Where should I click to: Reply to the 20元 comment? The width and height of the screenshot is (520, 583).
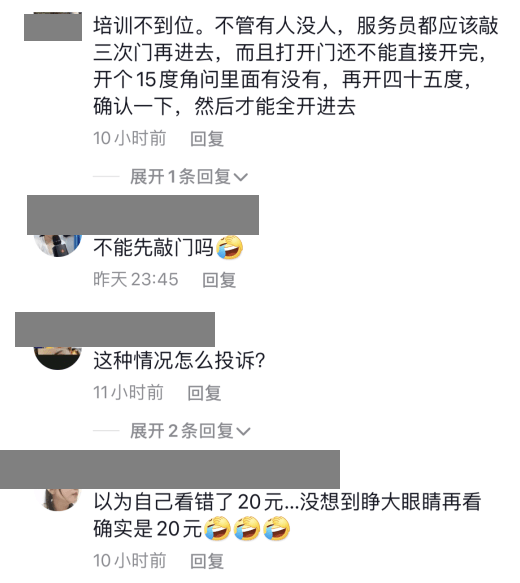click(207, 561)
